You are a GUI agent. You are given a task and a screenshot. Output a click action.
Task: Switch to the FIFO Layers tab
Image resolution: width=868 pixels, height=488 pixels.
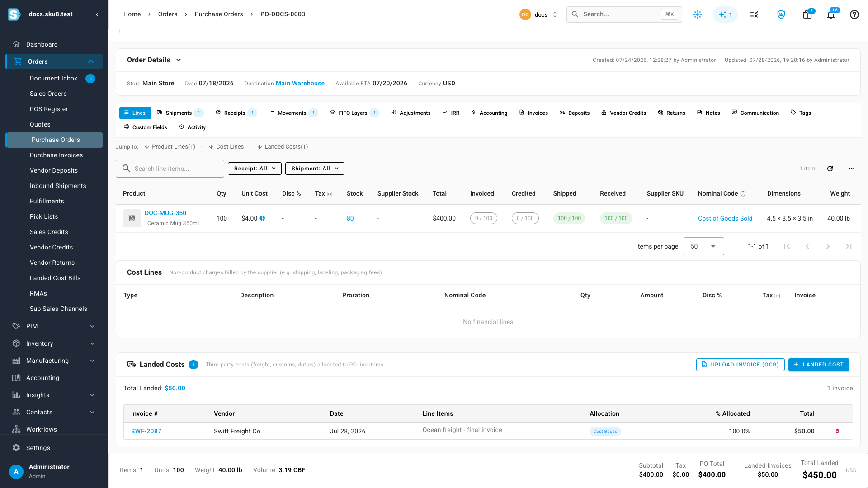[354, 113]
